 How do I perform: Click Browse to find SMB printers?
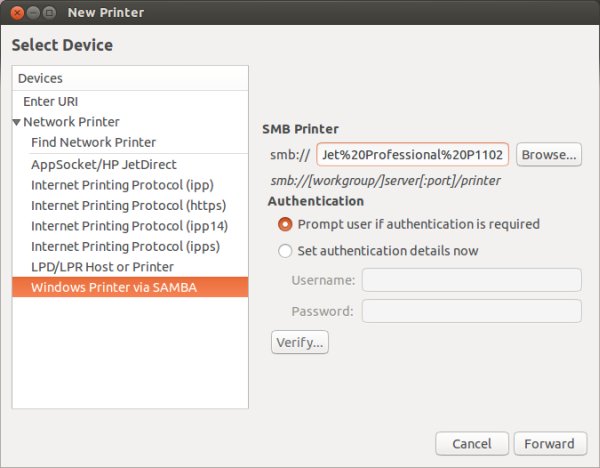[550, 155]
